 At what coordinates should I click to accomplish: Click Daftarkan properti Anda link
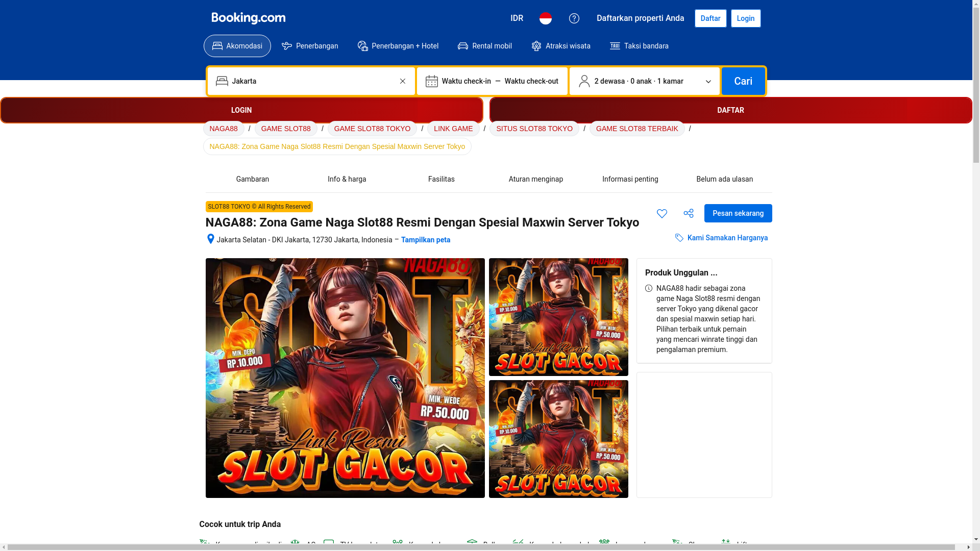pos(640,18)
